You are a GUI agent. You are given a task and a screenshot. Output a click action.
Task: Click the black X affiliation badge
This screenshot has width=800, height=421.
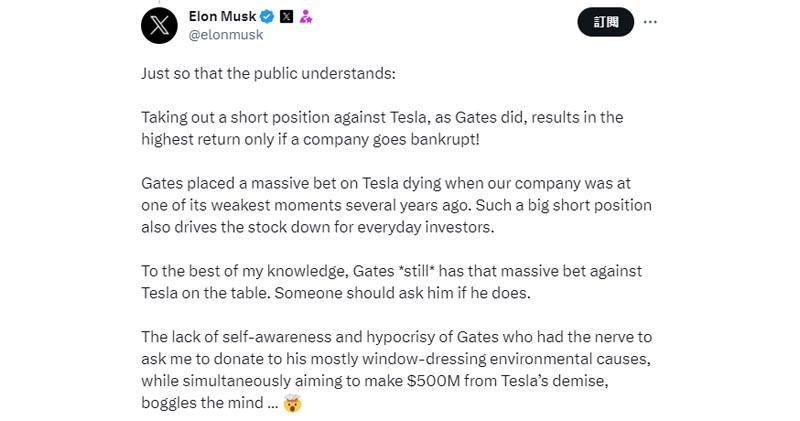[286, 17]
